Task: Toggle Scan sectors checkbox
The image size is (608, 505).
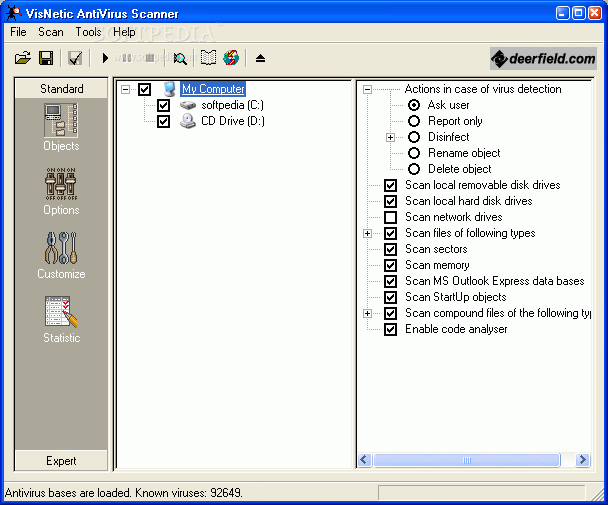Action: [x=390, y=249]
